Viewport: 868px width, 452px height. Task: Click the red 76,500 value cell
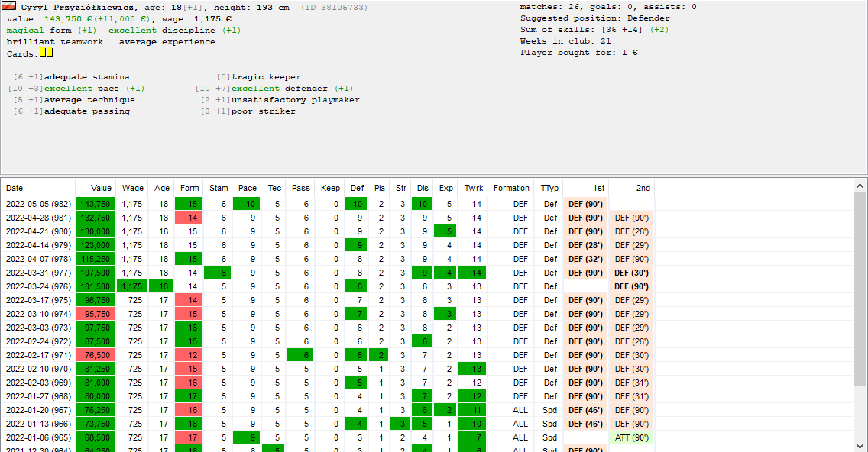click(96, 355)
